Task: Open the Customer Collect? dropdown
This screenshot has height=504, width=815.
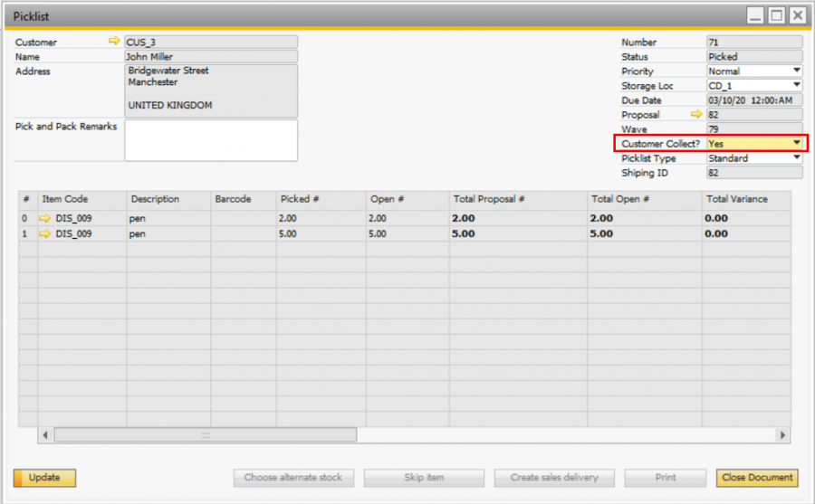Action: [x=797, y=143]
